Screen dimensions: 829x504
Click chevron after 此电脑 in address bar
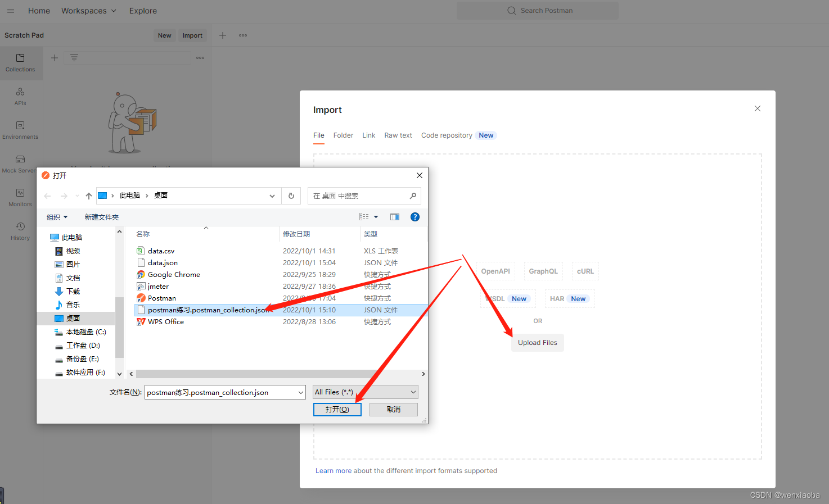pyautogui.click(x=147, y=196)
